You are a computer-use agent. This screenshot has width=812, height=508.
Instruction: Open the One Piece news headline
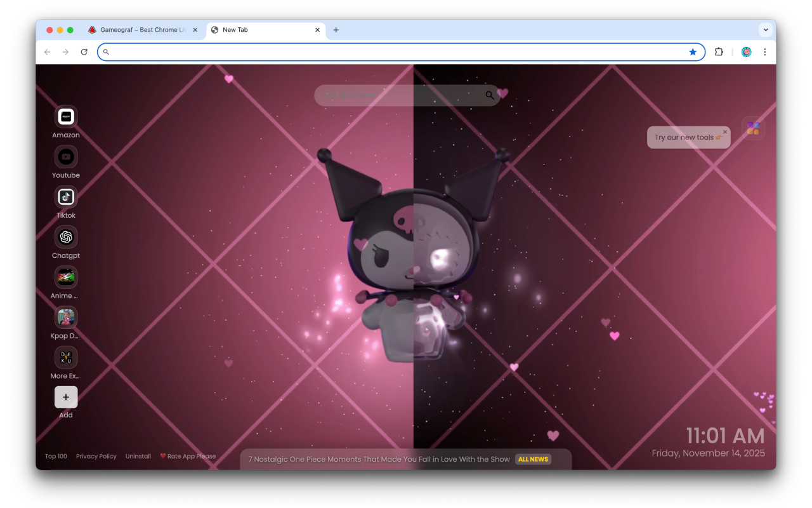point(379,459)
